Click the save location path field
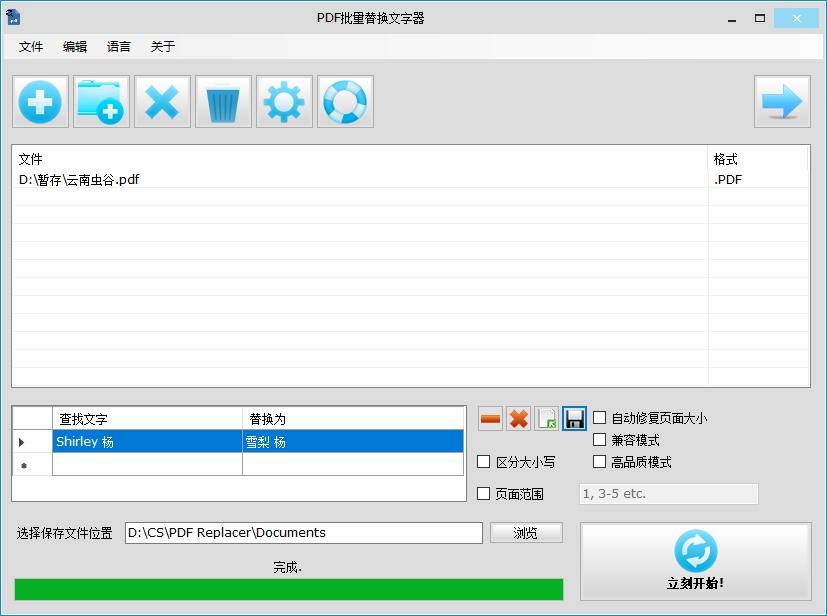The height and width of the screenshot is (616, 827). pyautogui.click(x=303, y=533)
